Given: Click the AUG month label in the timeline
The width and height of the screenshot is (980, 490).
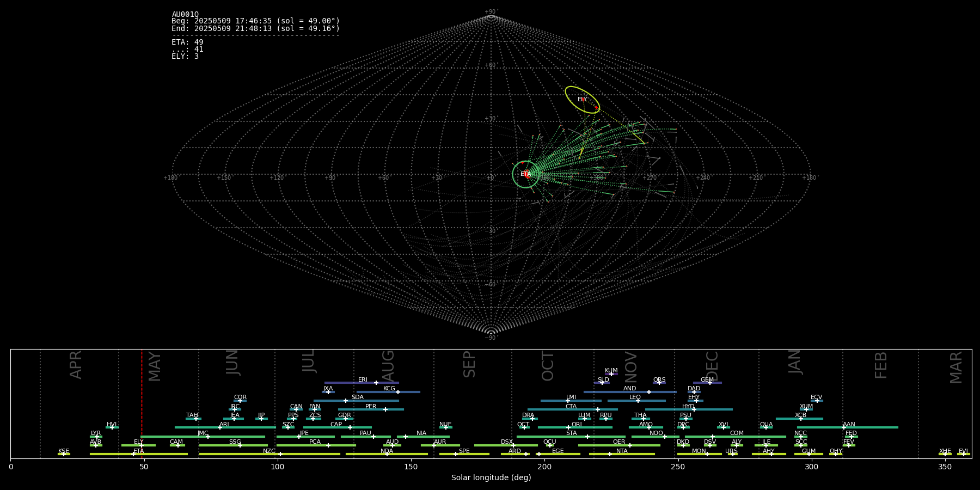Looking at the screenshot, I should tap(388, 366).
